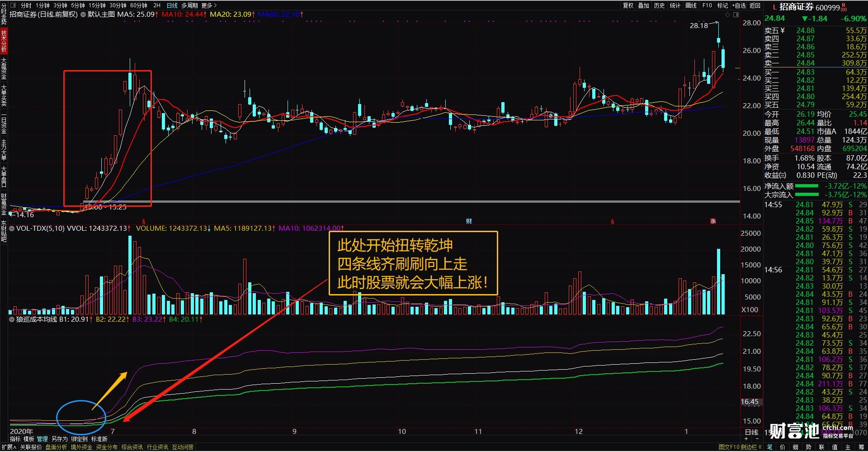The height and width of the screenshot is (452, 868).
Task: Switch to 分时 chart period
Action: coord(26,5)
